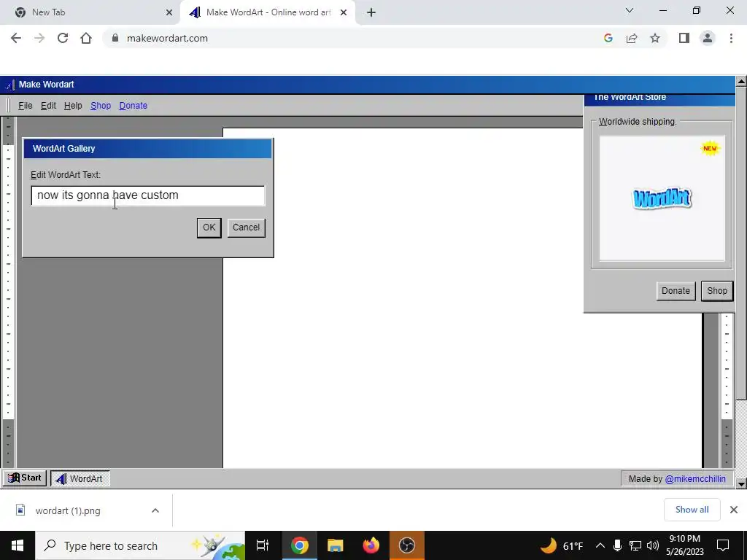Click Donate button in WordArt Store
Screen dimensions: 747x560
[x=676, y=291]
